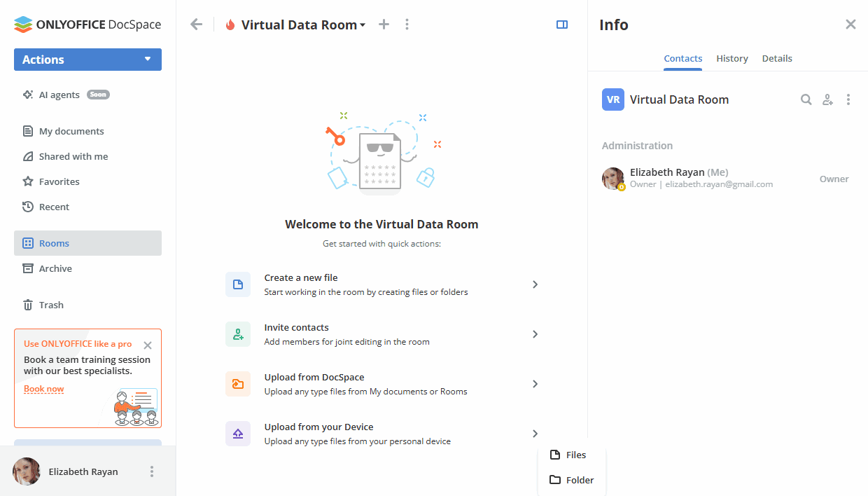Open Elizabeth Rayan profile options menu
This screenshot has width=868, height=496.
pos(152,471)
